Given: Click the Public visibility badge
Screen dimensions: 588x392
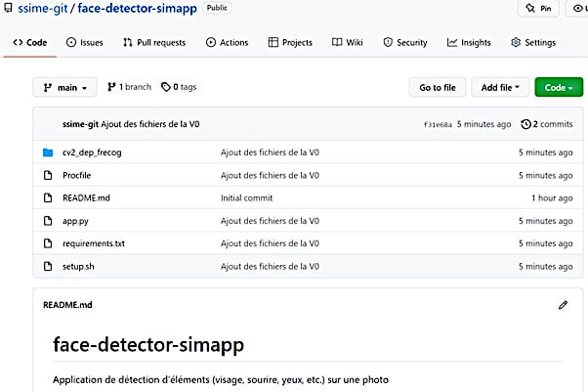Looking at the screenshot, I should coord(217,8).
